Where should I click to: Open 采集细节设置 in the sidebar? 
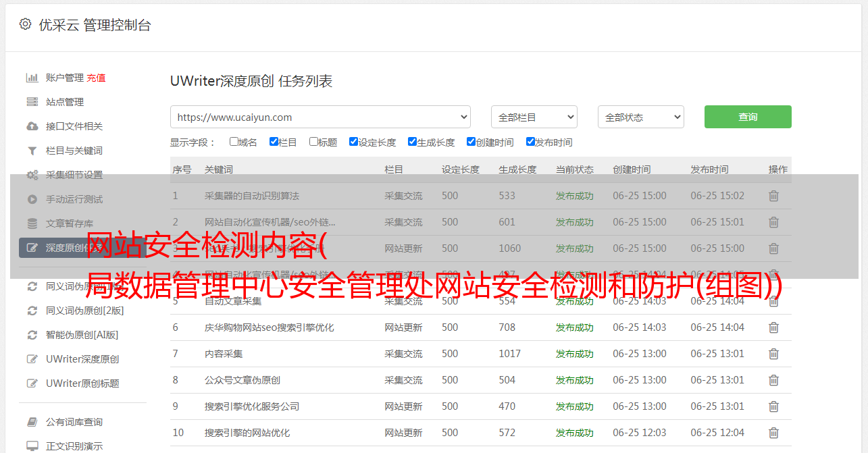tap(74, 175)
